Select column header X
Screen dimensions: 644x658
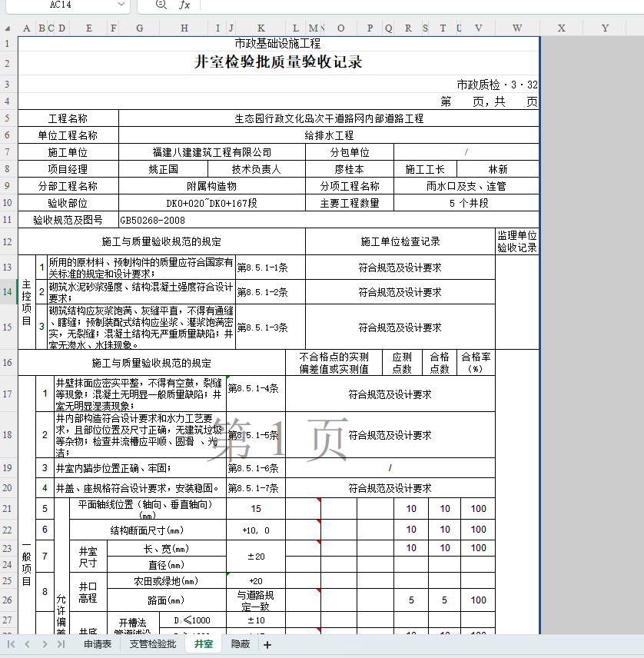[561, 28]
